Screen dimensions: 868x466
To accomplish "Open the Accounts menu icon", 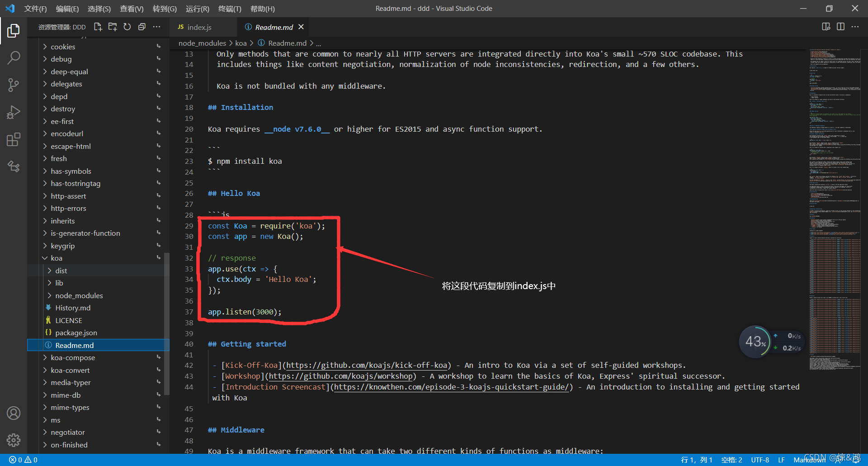I will [x=14, y=413].
